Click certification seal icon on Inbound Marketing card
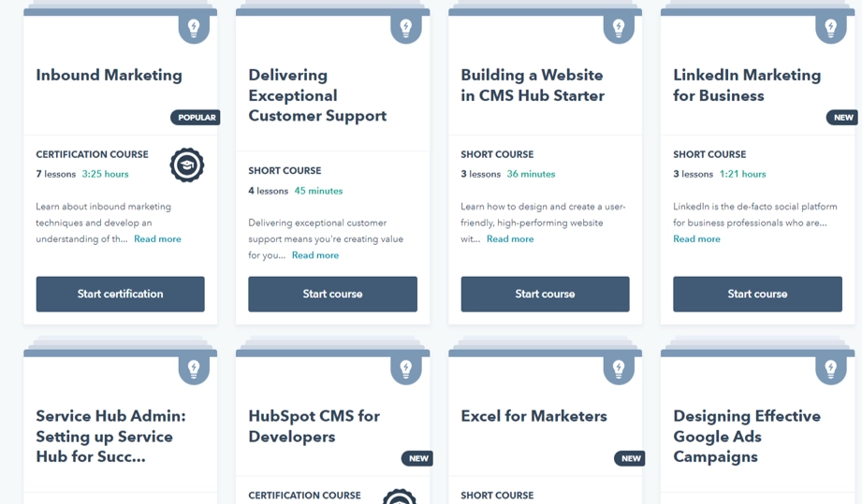Screen dimensions: 862x504 pos(187,165)
